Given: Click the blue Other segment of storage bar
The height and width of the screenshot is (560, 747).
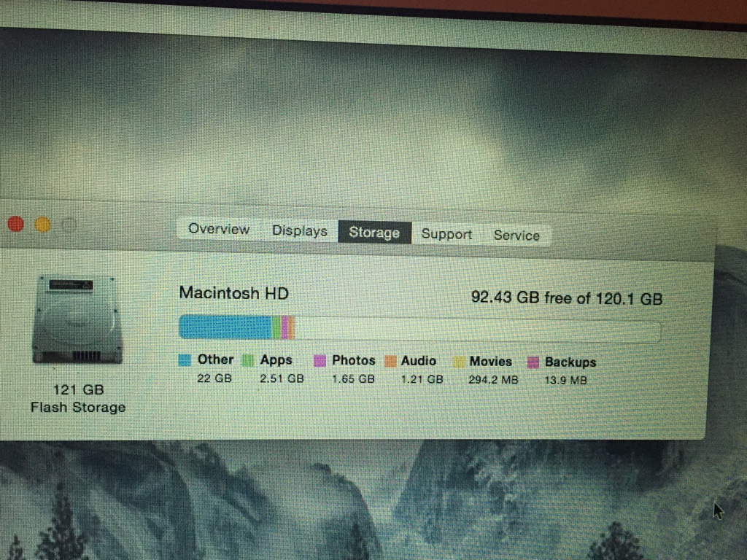Looking at the screenshot, I should tap(225, 327).
